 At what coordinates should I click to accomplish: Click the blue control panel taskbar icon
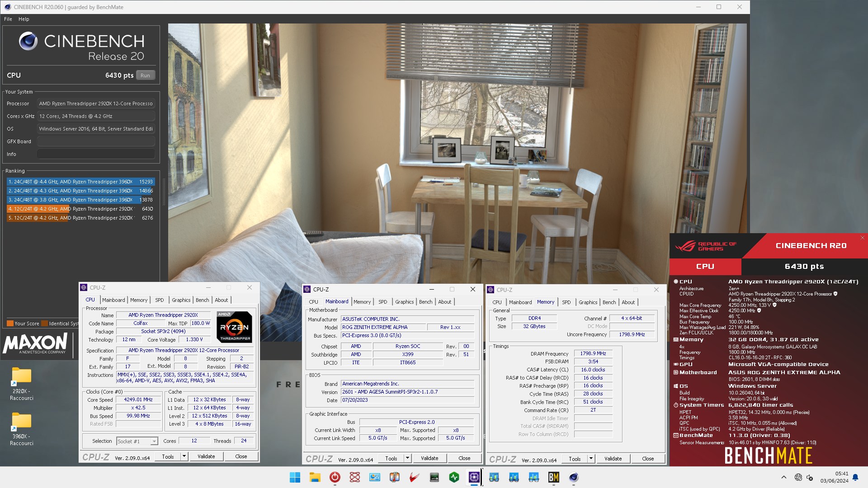tap(374, 477)
